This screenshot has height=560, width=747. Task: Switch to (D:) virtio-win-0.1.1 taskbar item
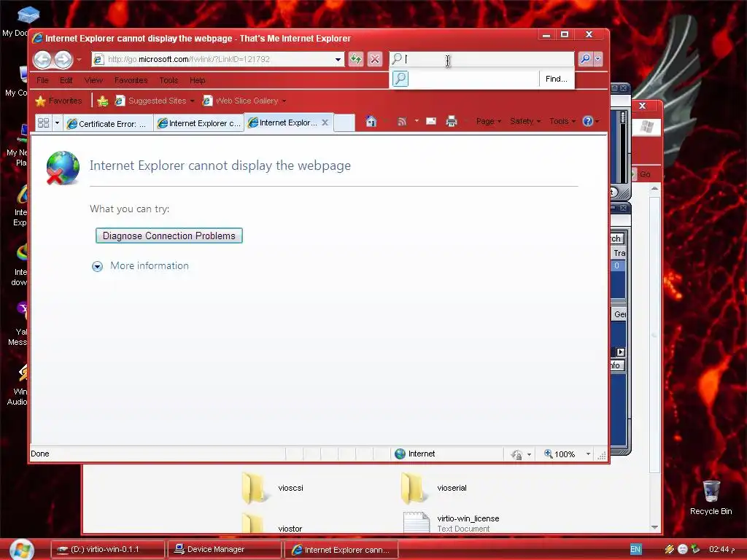click(x=108, y=550)
